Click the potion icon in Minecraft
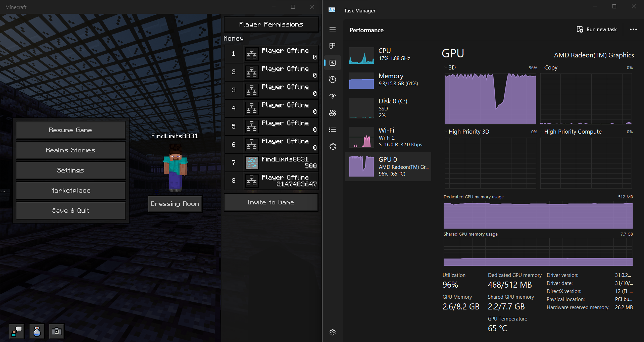This screenshot has height=342, width=644. (37, 332)
